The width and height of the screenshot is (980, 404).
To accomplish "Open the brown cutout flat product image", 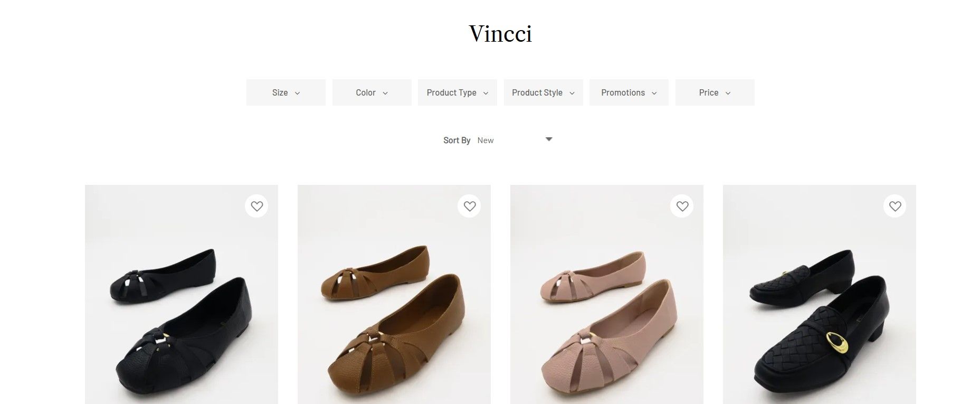I will (394, 294).
